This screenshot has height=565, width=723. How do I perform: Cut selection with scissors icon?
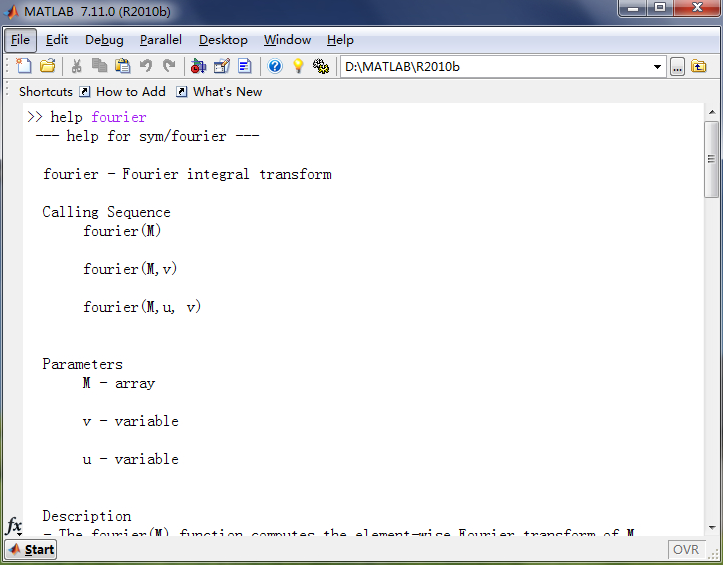(77, 66)
